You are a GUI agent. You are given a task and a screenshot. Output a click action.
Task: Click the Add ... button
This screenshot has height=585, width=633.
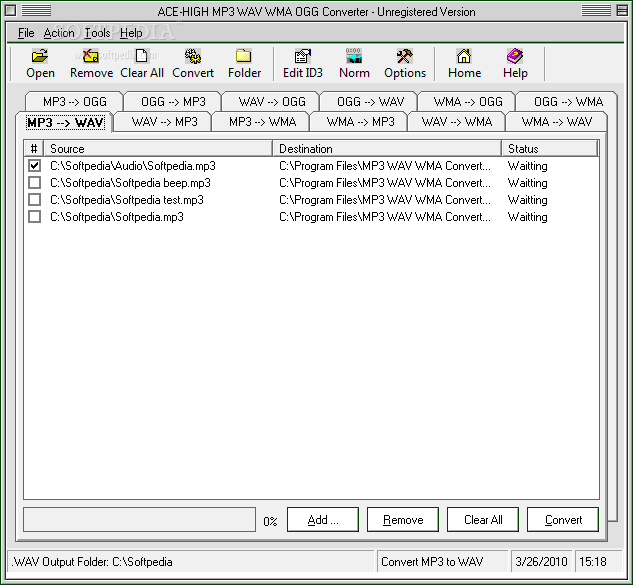pyautogui.click(x=323, y=520)
